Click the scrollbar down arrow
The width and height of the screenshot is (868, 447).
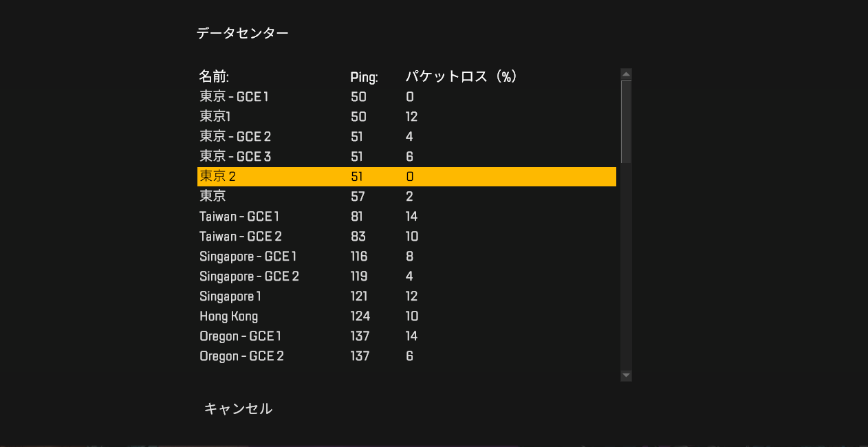[x=625, y=374]
